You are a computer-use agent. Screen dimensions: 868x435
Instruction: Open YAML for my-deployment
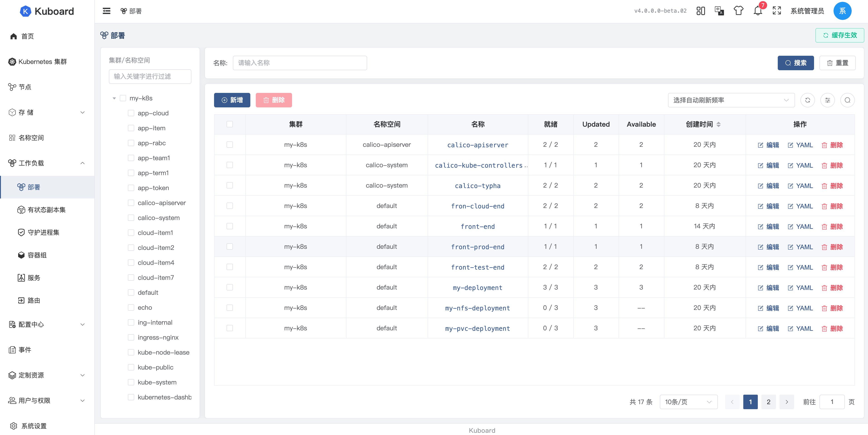coord(800,288)
